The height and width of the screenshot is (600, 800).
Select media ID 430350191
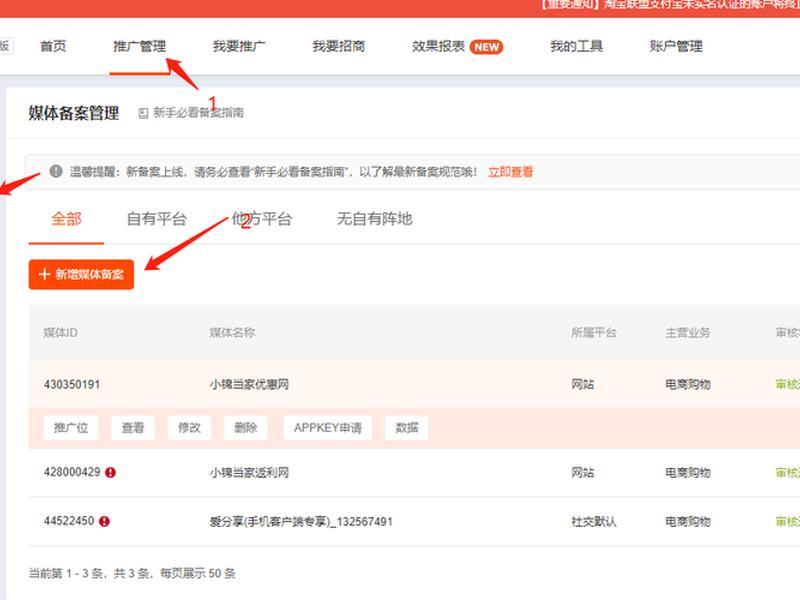[x=72, y=385]
